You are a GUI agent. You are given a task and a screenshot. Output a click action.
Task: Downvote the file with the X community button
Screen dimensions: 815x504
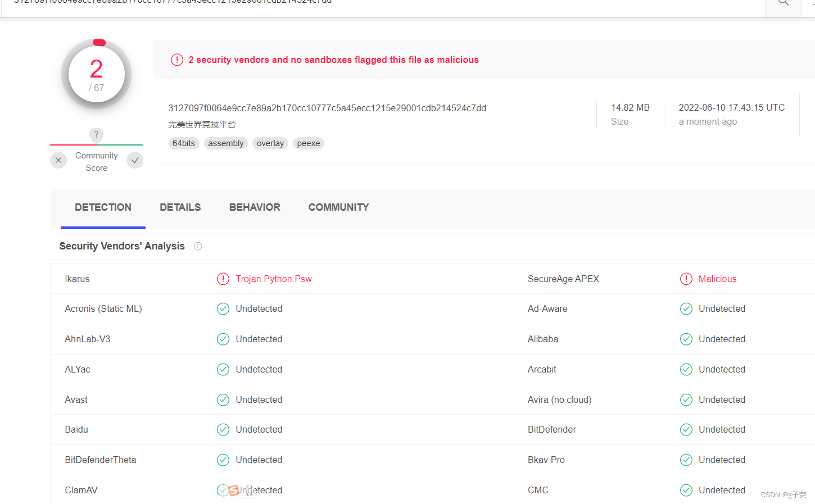(x=58, y=160)
